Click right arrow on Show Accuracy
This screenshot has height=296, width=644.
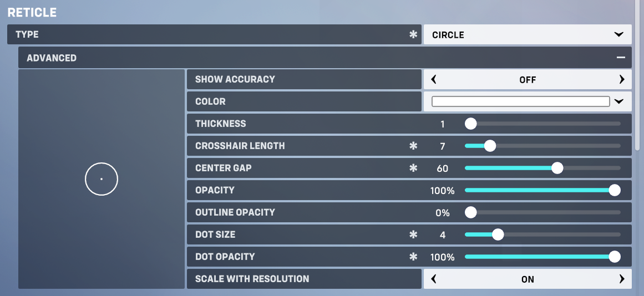tap(622, 79)
